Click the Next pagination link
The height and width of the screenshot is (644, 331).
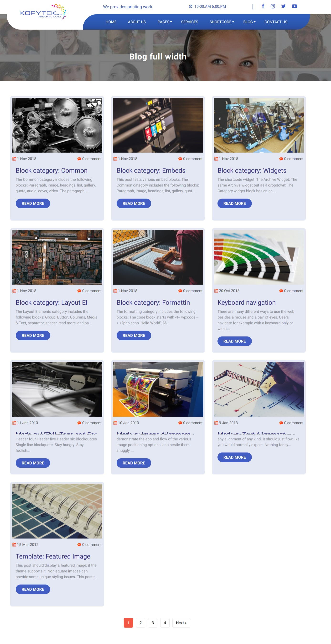point(181,623)
